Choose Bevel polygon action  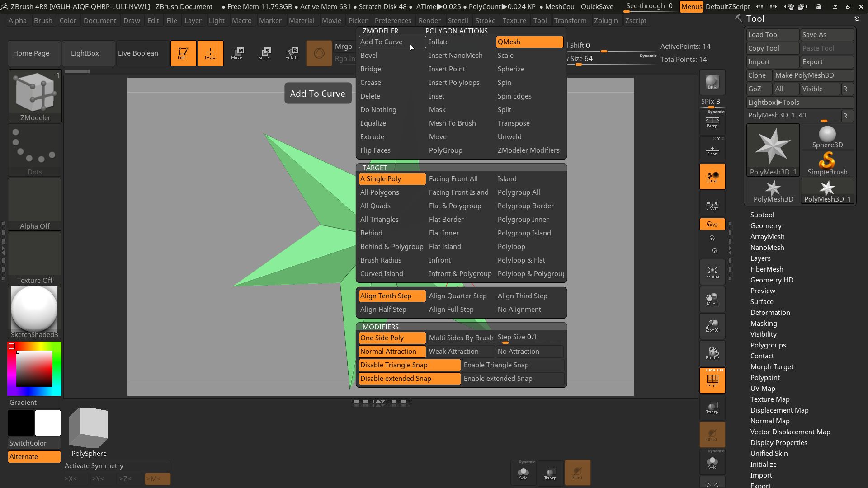(x=392, y=56)
